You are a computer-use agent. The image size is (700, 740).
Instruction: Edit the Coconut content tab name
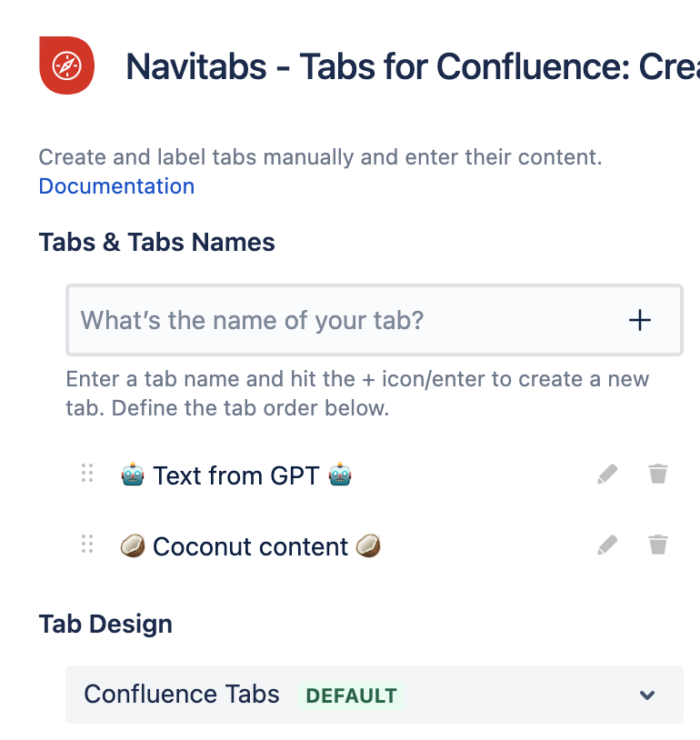[x=607, y=545]
